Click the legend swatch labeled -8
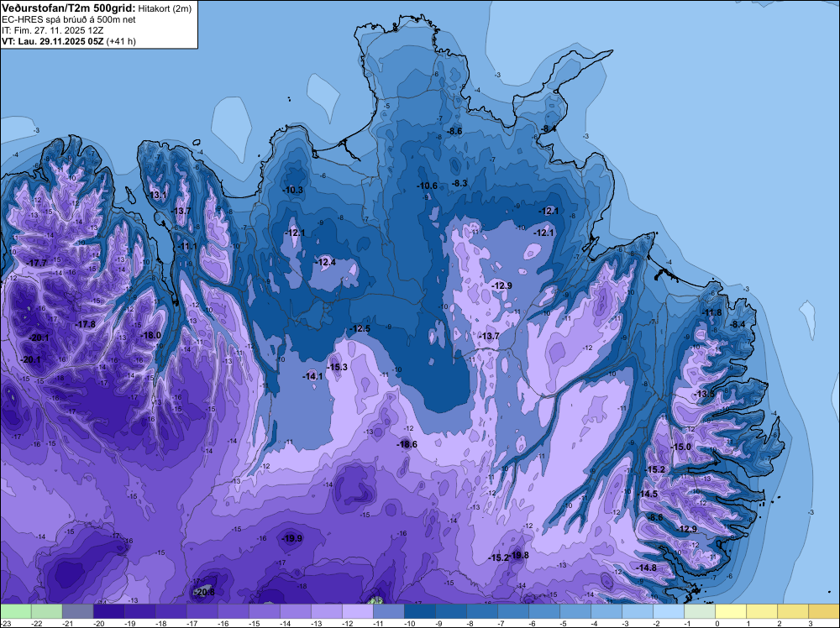The height and width of the screenshot is (628, 840). coord(481,611)
